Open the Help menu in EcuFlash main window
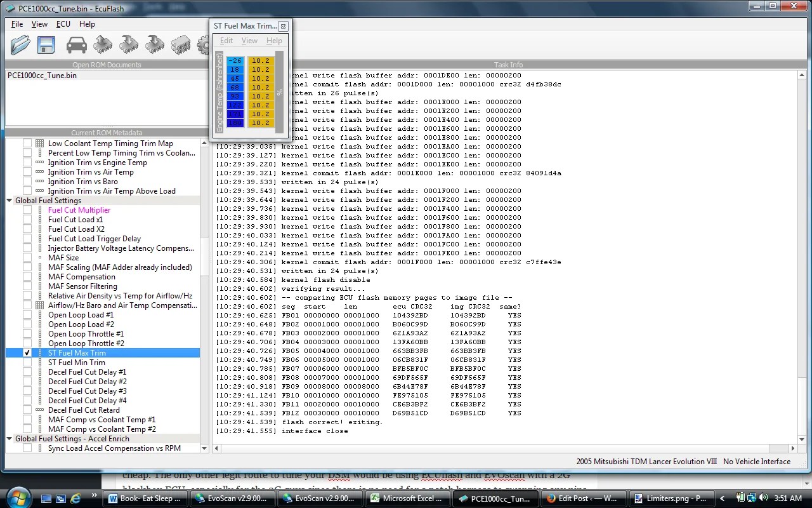Image resolution: width=812 pixels, height=508 pixels. 87,24
